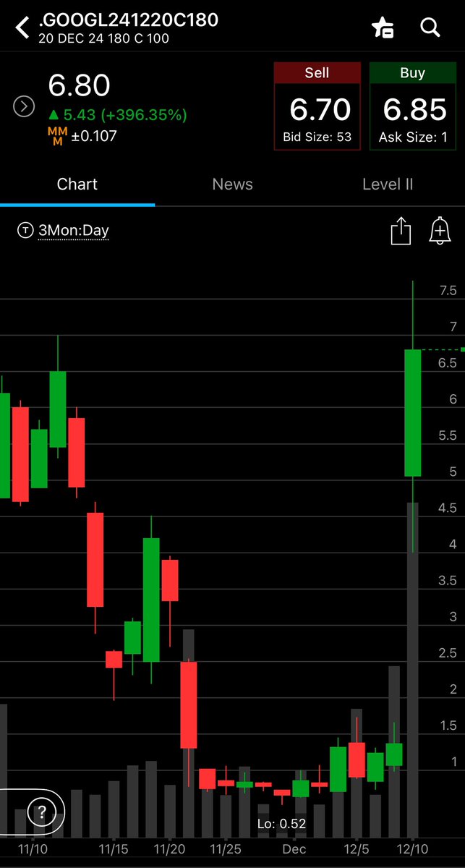465x868 pixels.
Task: Expand quote details circled arrow
Action: 24,107
